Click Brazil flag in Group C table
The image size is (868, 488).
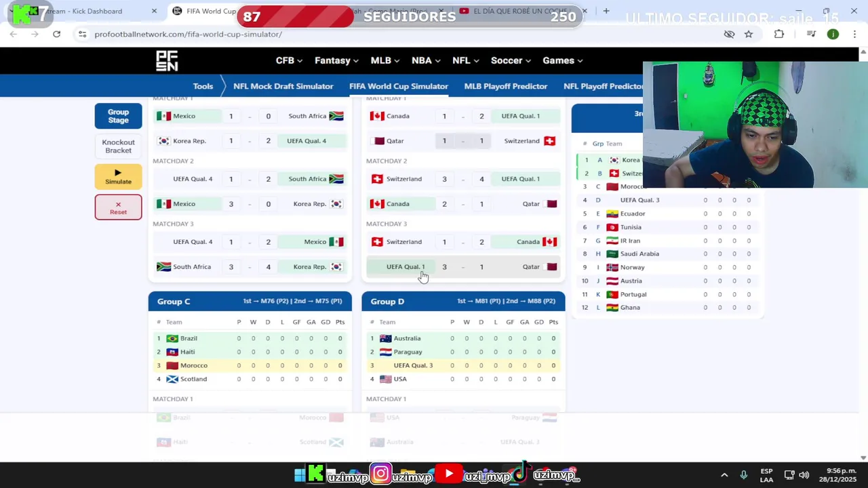[172, 338]
